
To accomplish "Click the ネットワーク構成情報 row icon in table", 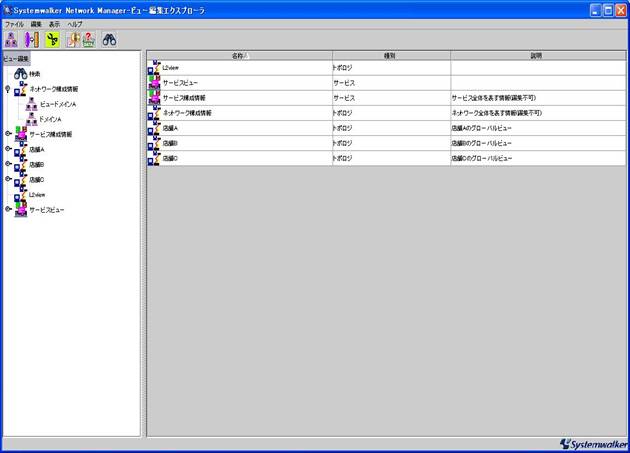I will 154,113.
